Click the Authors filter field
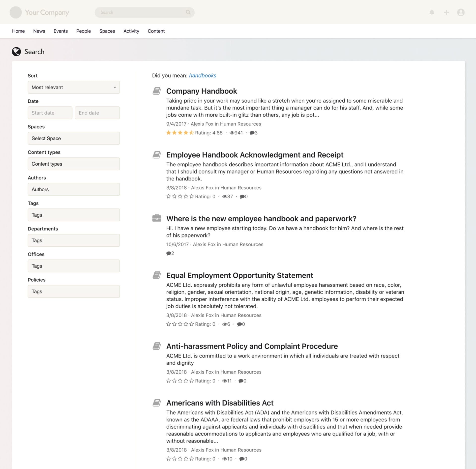476x469 pixels. click(x=74, y=189)
